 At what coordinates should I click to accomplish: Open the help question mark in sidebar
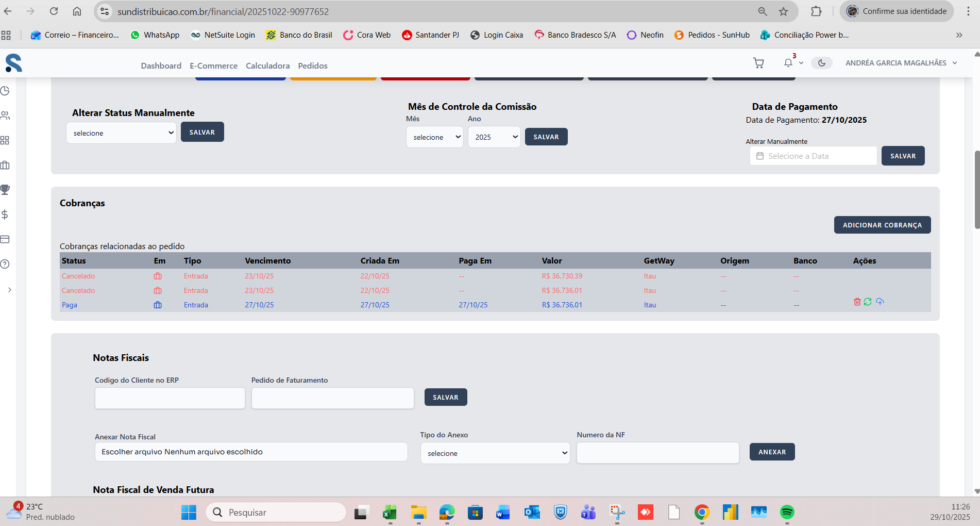(5, 264)
